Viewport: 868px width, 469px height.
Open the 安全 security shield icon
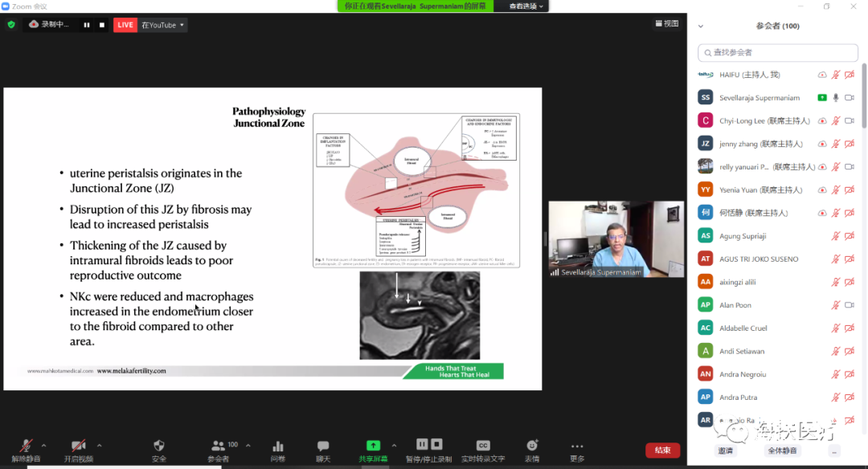[x=159, y=446]
